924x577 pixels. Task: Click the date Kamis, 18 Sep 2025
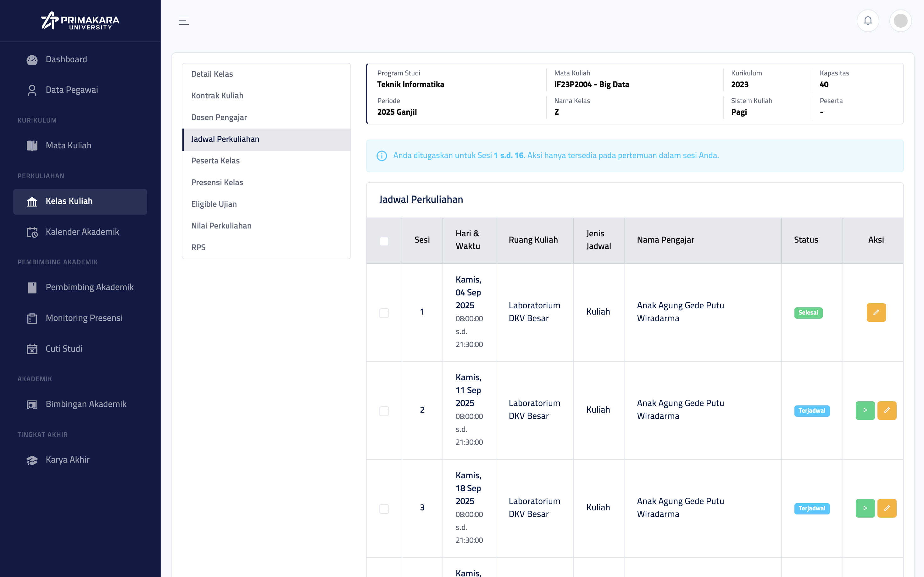pos(469,488)
